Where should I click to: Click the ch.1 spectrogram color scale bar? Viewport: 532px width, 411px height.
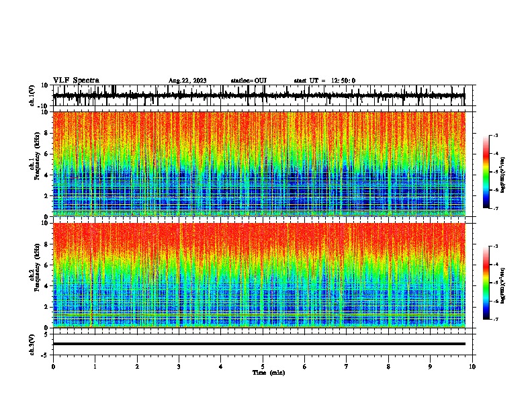coord(486,172)
